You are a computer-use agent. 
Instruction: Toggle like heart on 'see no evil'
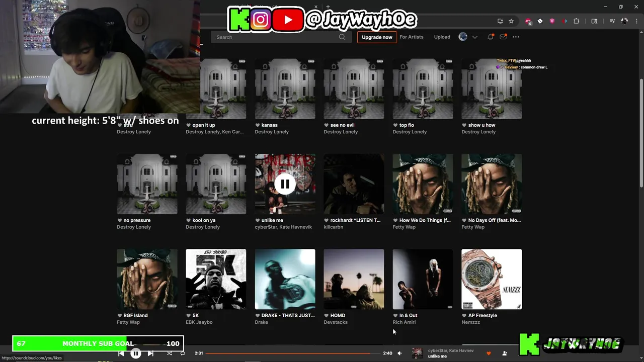[327, 125]
